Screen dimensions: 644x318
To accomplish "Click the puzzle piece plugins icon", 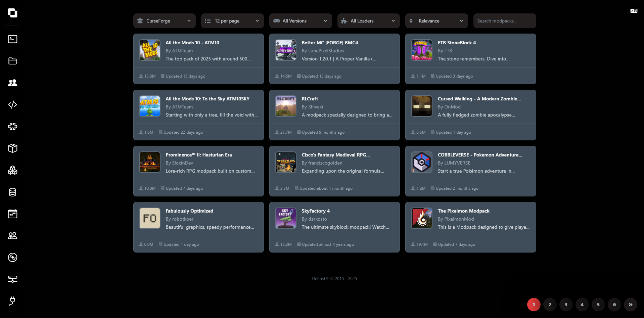I will coord(12,126).
